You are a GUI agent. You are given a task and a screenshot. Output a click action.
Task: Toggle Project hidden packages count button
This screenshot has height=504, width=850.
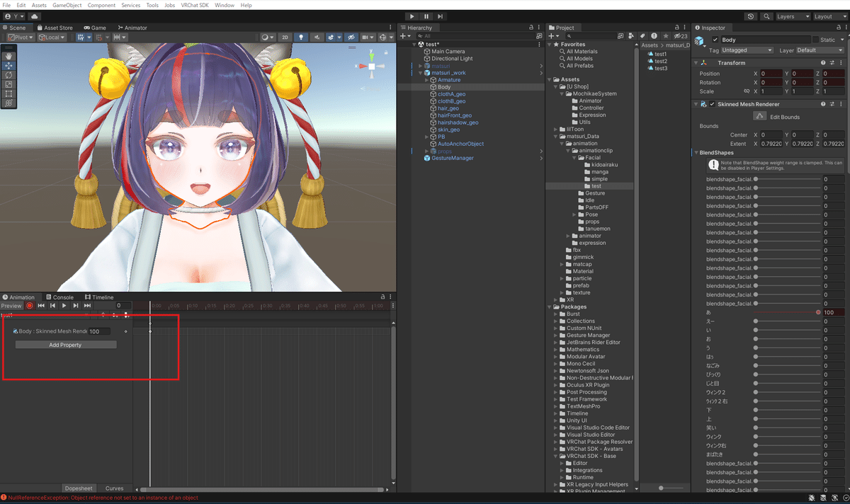[680, 36]
